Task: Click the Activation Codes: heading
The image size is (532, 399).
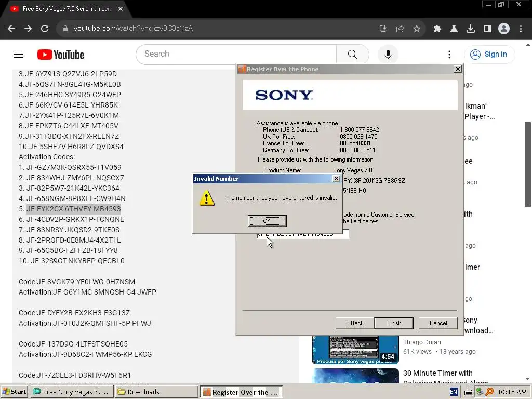Action: pyautogui.click(x=47, y=157)
